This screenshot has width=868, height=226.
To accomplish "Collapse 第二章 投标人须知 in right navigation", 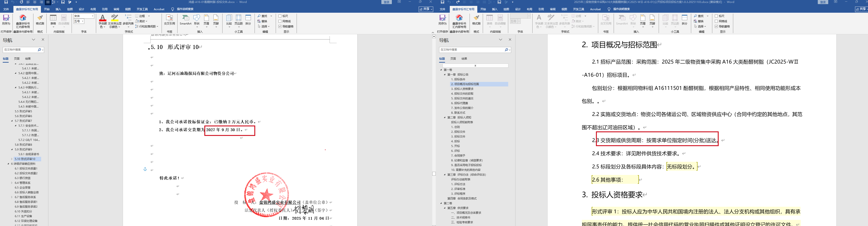I will [445, 117].
